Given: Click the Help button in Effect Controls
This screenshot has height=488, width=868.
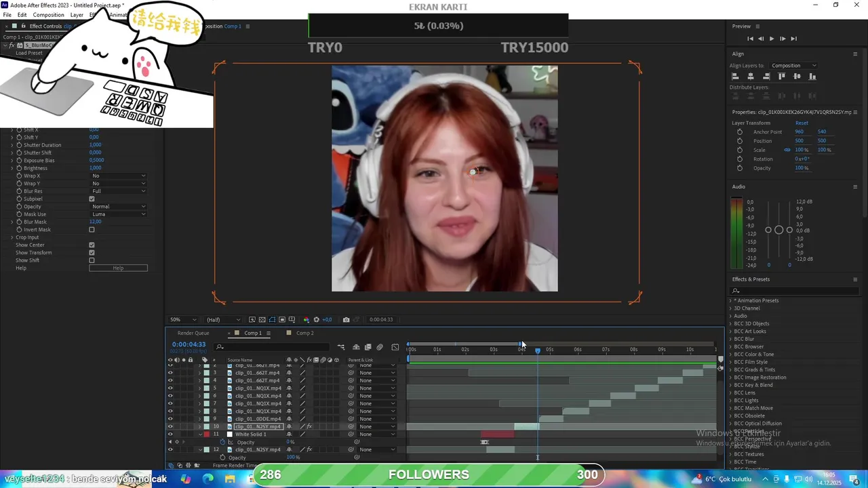Looking at the screenshot, I should coord(118,268).
